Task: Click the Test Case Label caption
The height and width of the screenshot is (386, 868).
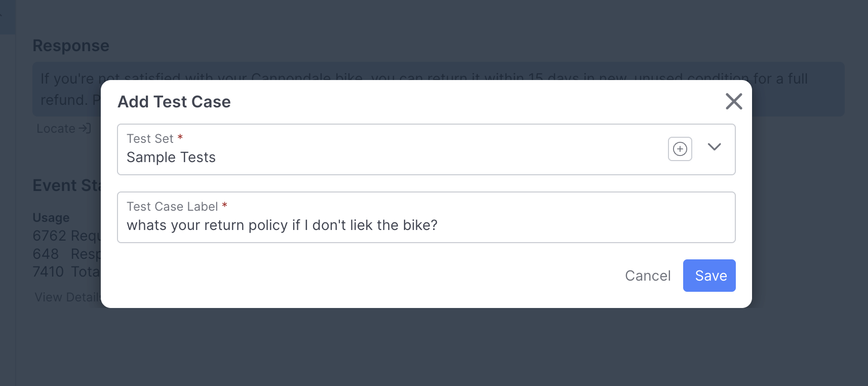Action: (x=172, y=207)
